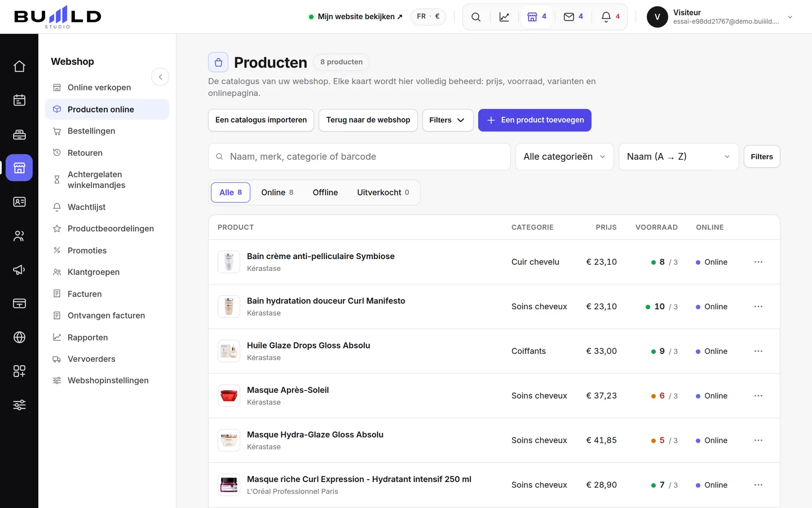Open Bestellingen in the sidebar
This screenshot has width=812, height=508.
tap(107, 131)
